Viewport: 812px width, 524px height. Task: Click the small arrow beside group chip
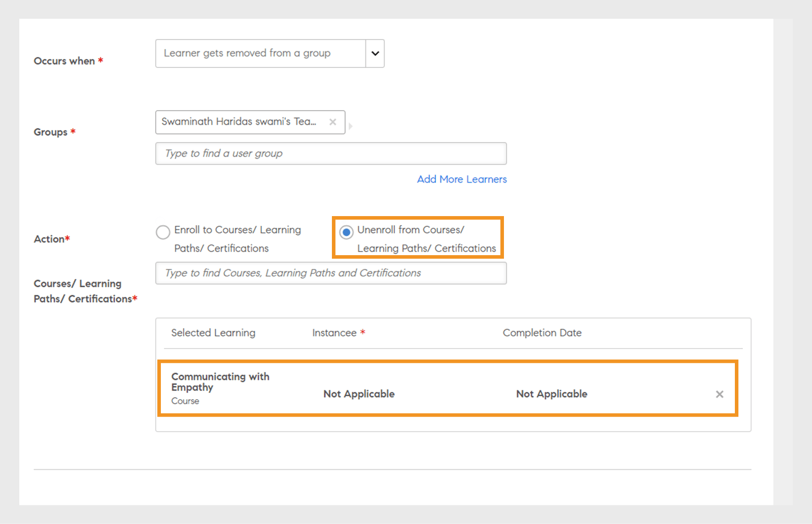[x=350, y=126]
